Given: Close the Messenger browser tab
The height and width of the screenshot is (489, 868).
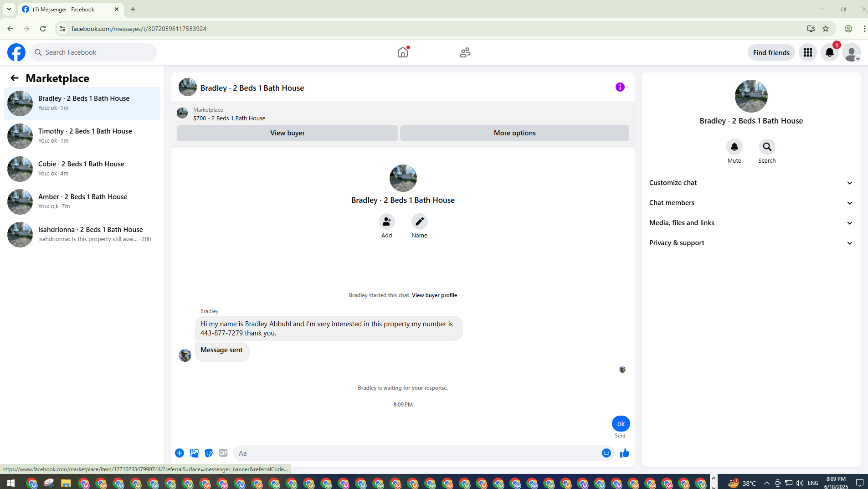Looking at the screenshot, I should click(117, 9).
